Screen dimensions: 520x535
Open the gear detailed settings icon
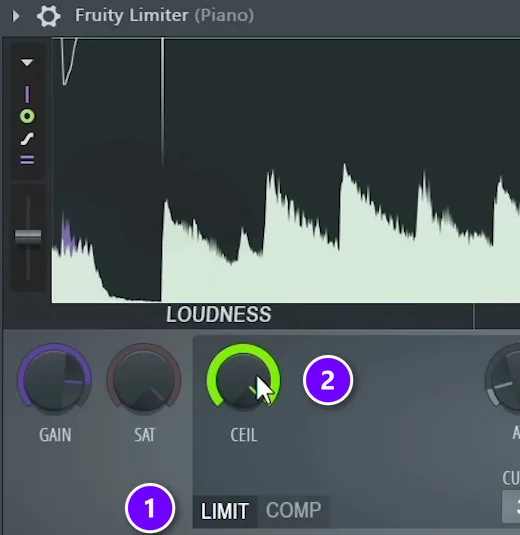point(48,16)
